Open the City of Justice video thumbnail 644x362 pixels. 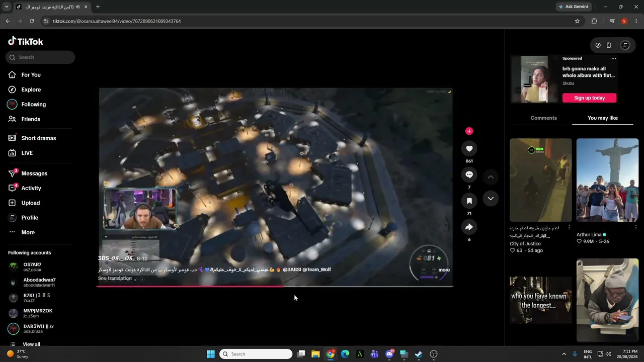click(541, 180)
